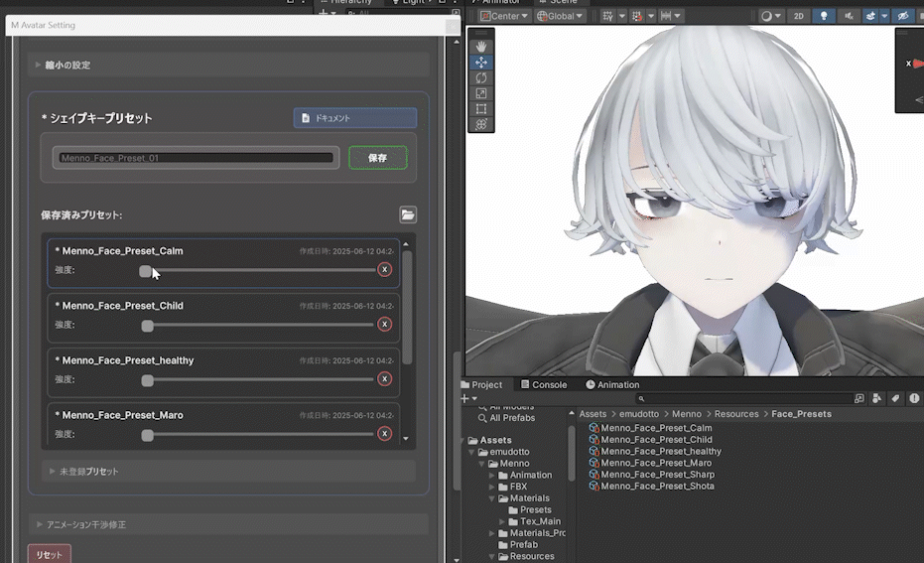Open the Global handle rotation dropdown

click(x=560, y=16)
